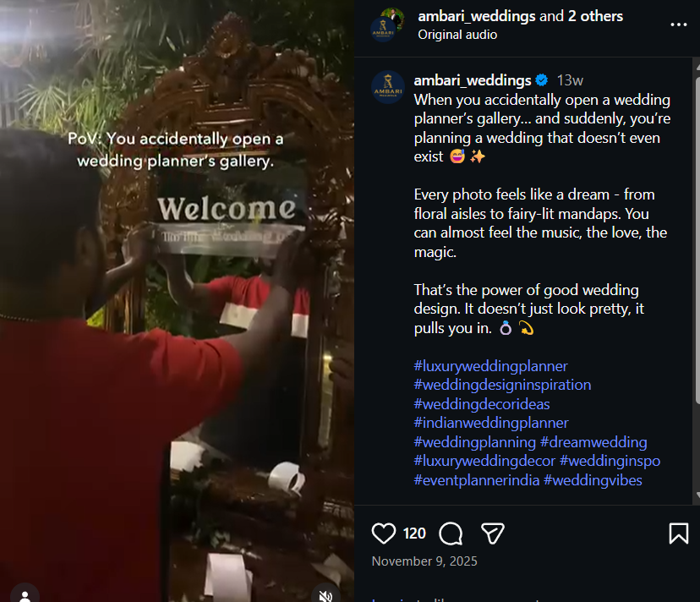Open the #weddingdesigninspiration hashtag

point(502,385)
